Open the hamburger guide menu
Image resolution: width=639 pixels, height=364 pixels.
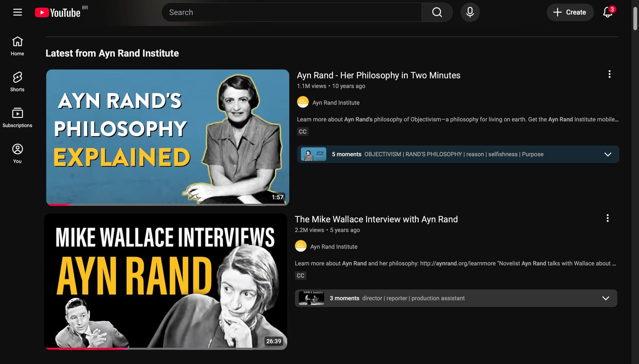(18, 12)
